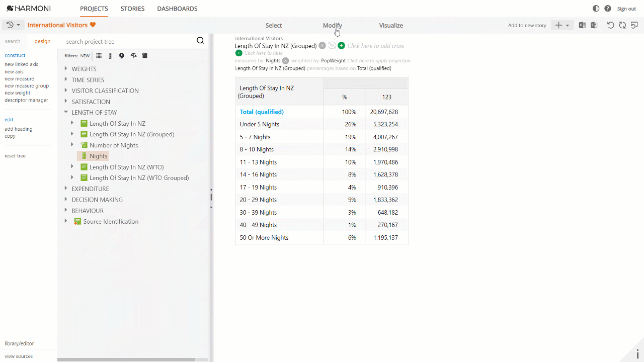Image resolution: width=644 pixels, height=362 pixels.
Task: Select the Modify step tab
Action: tap(333, 26)
